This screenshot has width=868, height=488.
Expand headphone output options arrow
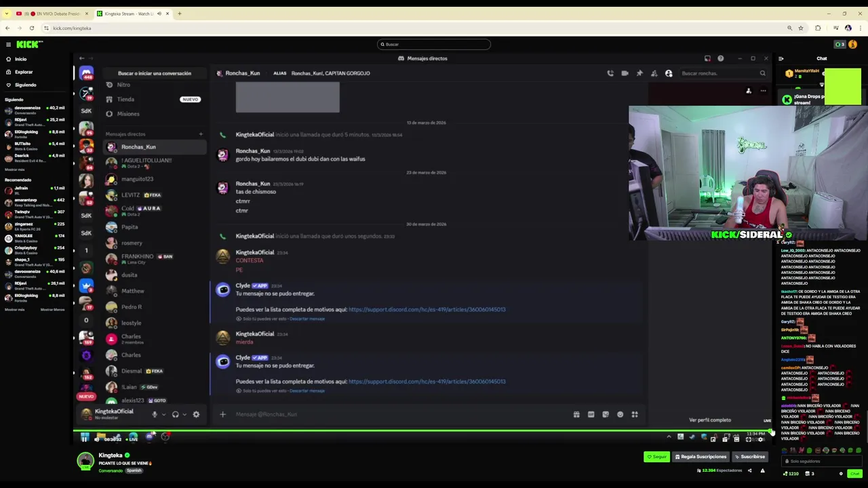pyautogui.click(x=184, y=414)
